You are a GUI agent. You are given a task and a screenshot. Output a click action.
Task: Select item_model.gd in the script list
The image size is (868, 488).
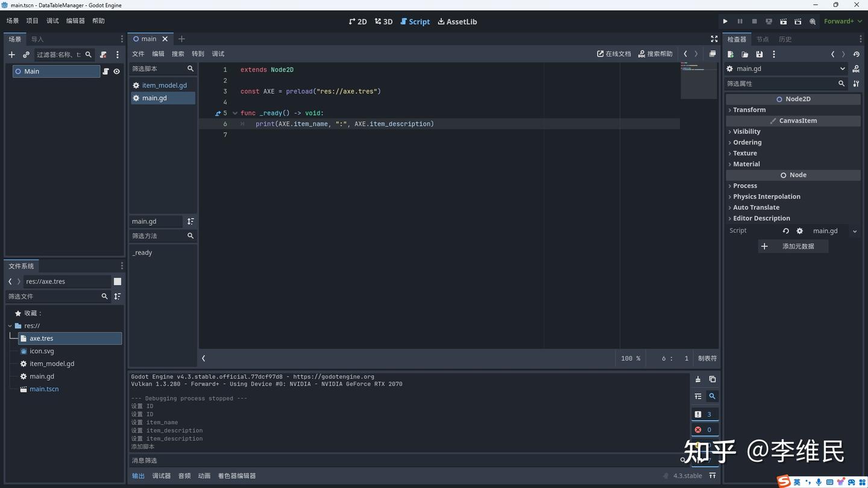point(164,86)
